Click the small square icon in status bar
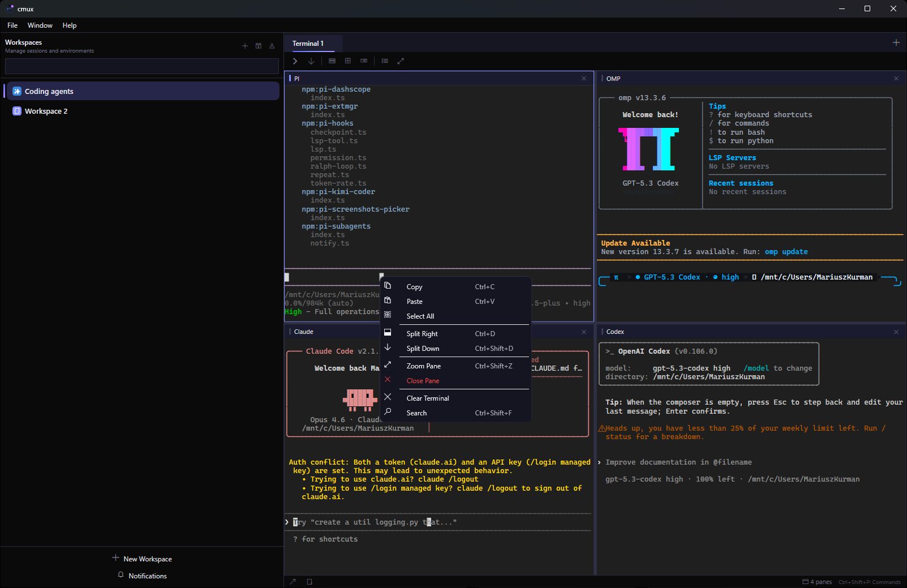 pyautogui.click(x=310, y=582)
